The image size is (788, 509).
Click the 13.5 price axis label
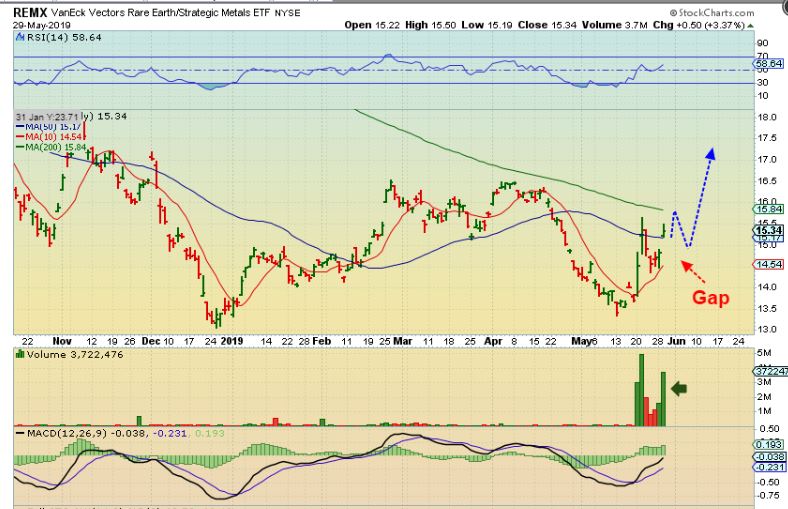pyautogui.click(x=767, y=309)
